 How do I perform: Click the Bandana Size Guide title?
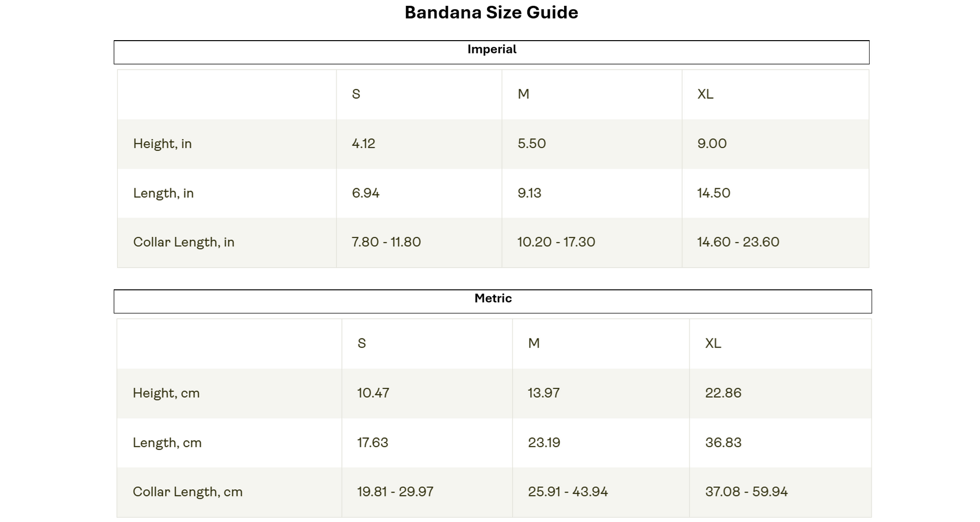click(491, 13)
